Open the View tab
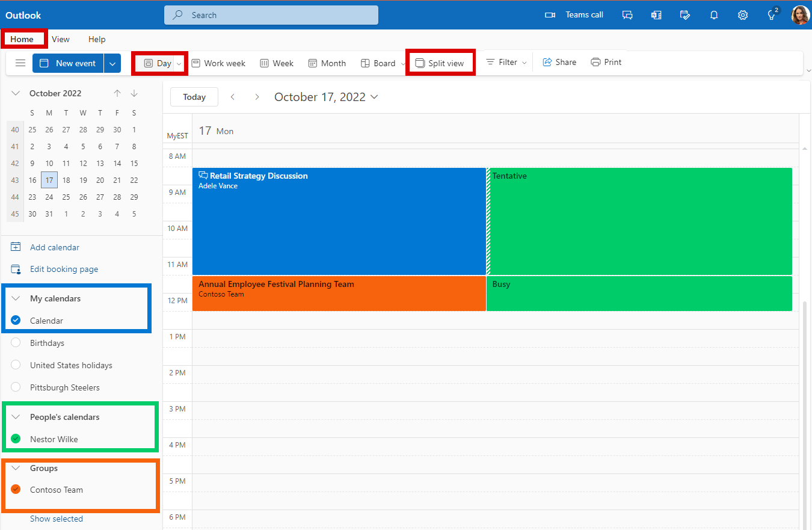Screen dimensions: 812x530 (x=61, y=39)
